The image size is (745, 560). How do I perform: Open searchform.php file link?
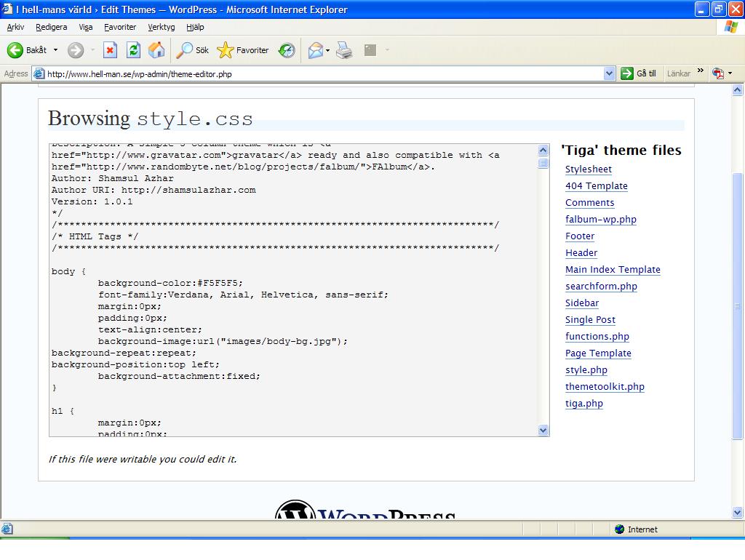tap(601, 287)
